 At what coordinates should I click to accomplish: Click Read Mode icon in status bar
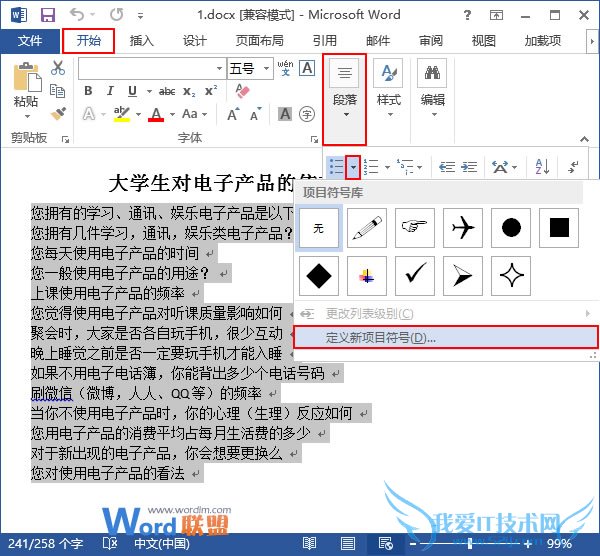(x=309, y=543)
